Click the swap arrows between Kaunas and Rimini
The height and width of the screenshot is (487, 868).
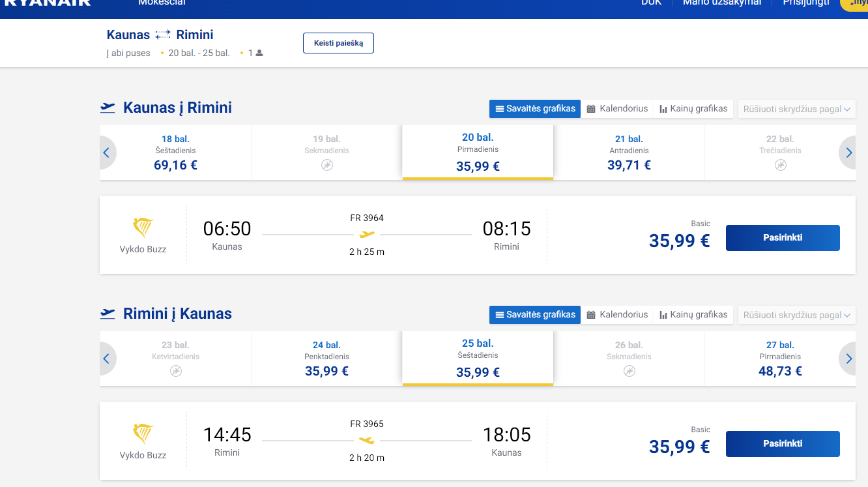(x=163, y=35)
